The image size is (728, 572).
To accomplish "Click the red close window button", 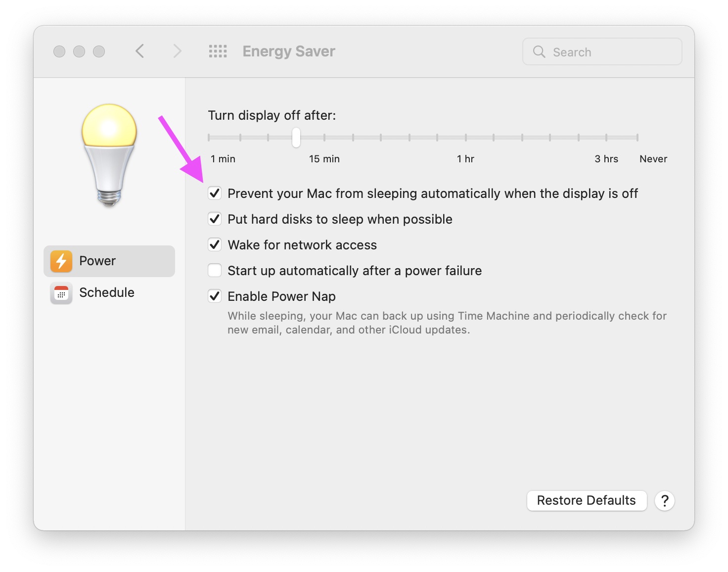I will [x=59, y=51].
